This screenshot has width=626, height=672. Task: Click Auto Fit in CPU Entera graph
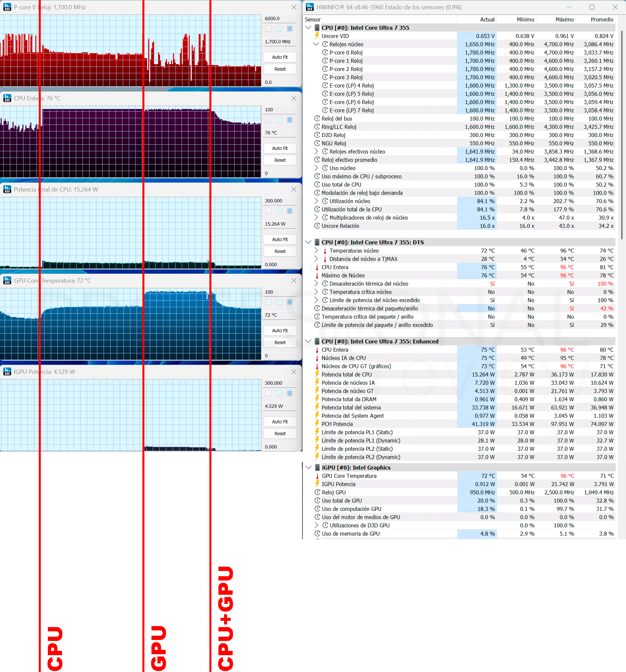click(x=280, y=148)
